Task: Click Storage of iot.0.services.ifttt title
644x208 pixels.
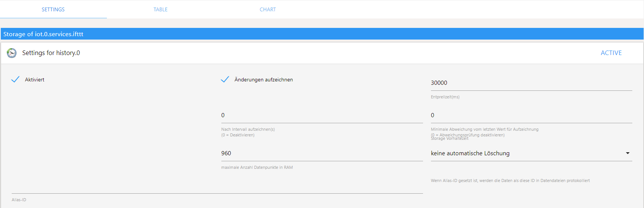Action: (x=43, y=34)
